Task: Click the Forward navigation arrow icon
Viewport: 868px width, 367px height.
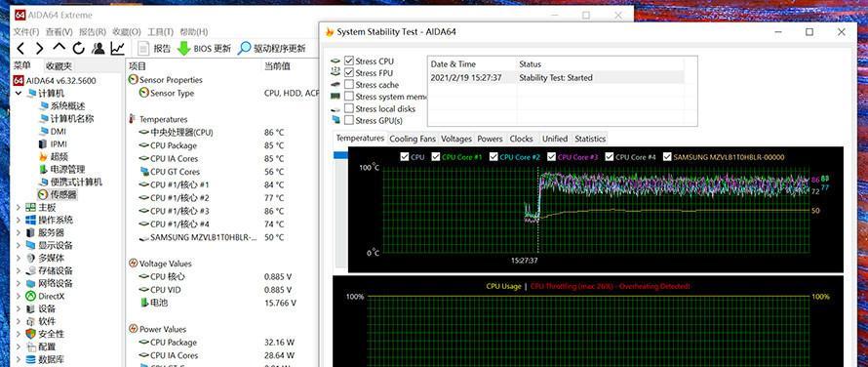Action: pyautogui.click(x=39, y=48)
